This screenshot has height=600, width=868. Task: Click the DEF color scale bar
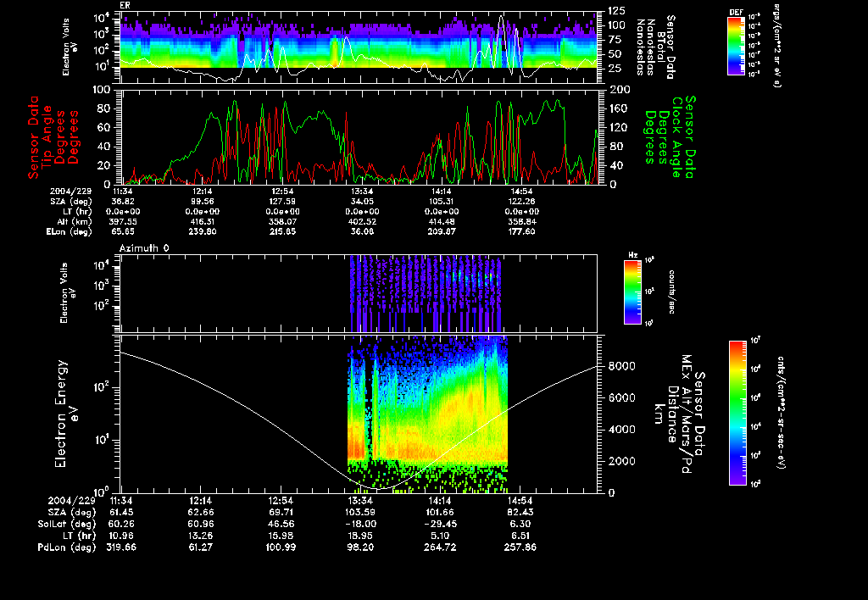click(736, 46)
